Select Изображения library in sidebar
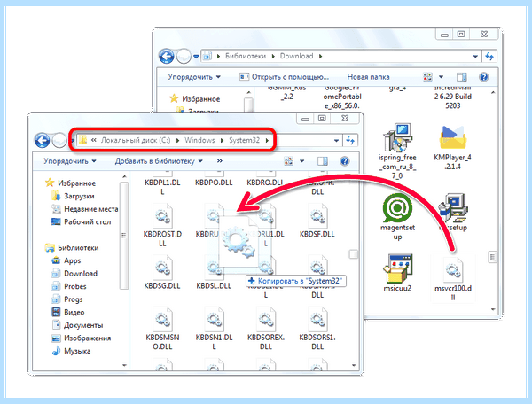 [x=81, y=338]
